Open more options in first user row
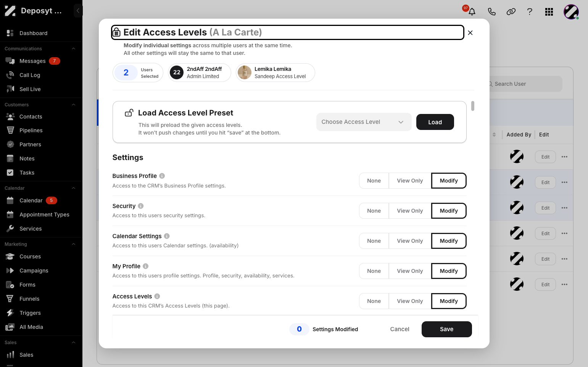 click(564, 157)
